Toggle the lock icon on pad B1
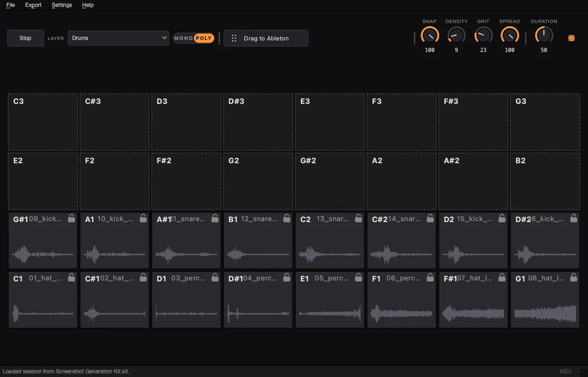Viewport: 588px width, 377px height. point(287,218)
